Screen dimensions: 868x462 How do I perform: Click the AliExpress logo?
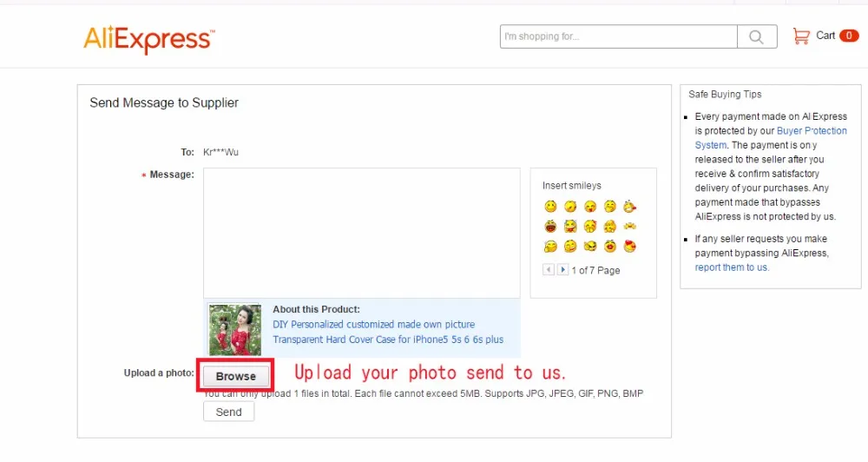149,39
